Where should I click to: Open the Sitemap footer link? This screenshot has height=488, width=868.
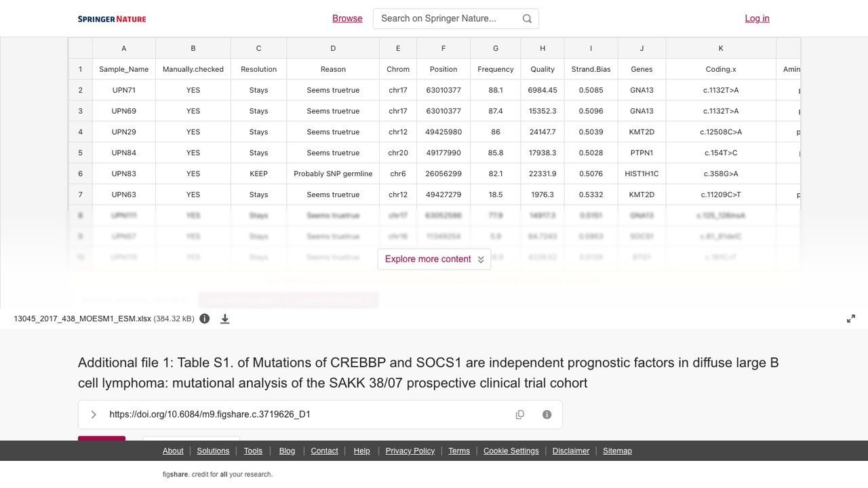pos(617,451)
